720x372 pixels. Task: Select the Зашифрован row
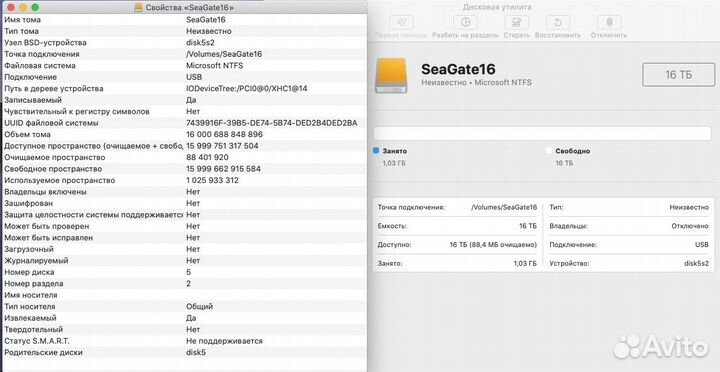(184, 203)
